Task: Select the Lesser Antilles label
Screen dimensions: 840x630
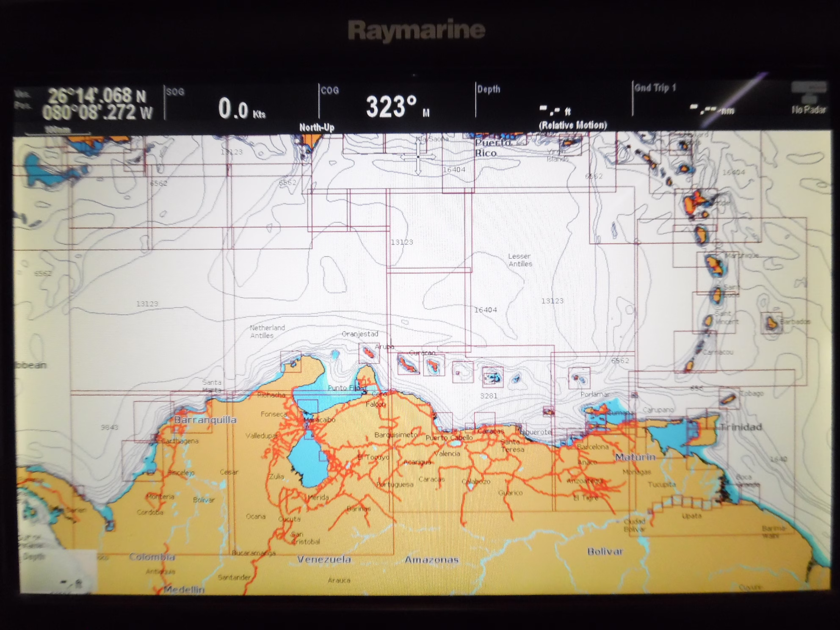Action: [x=520, y=260]
